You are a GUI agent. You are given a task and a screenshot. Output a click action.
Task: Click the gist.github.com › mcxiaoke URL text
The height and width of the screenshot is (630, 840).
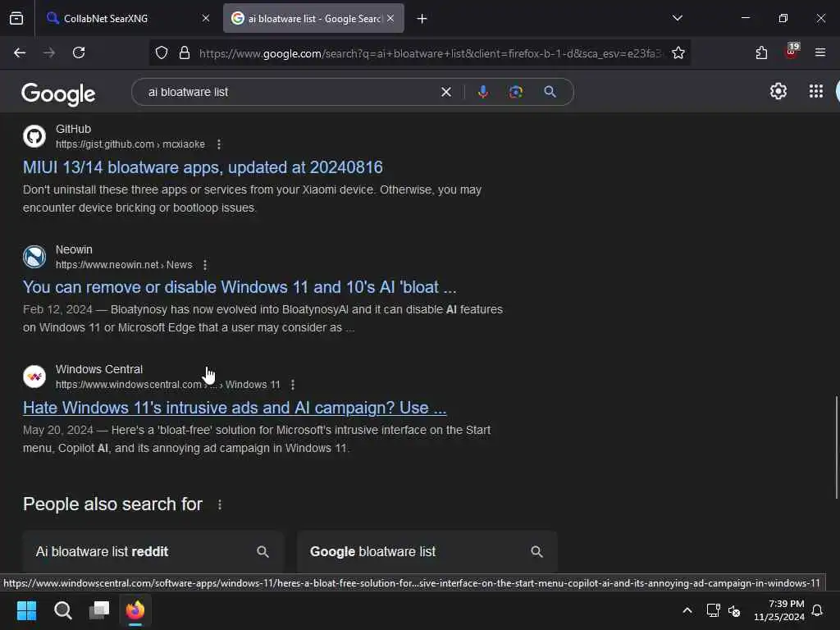(x=130, y=144)
